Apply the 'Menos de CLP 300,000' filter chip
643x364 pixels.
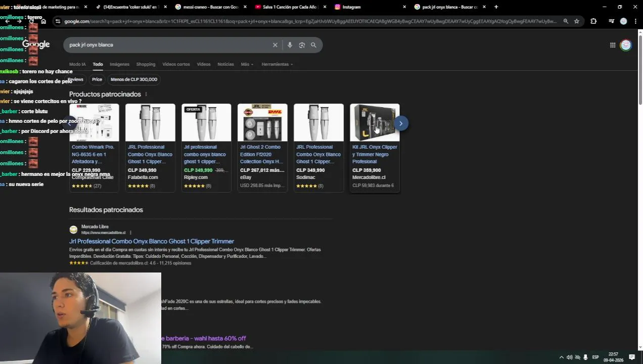coord(134,79)
